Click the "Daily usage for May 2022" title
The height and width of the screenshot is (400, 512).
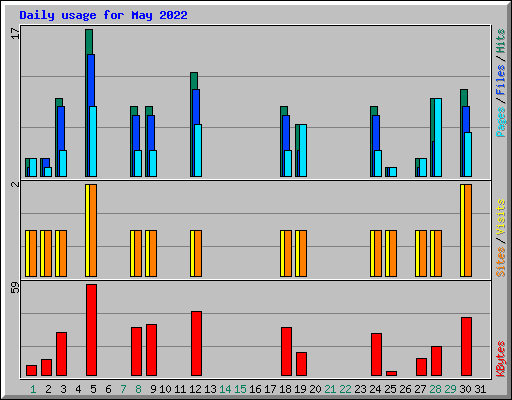click(x=103, y=15)
